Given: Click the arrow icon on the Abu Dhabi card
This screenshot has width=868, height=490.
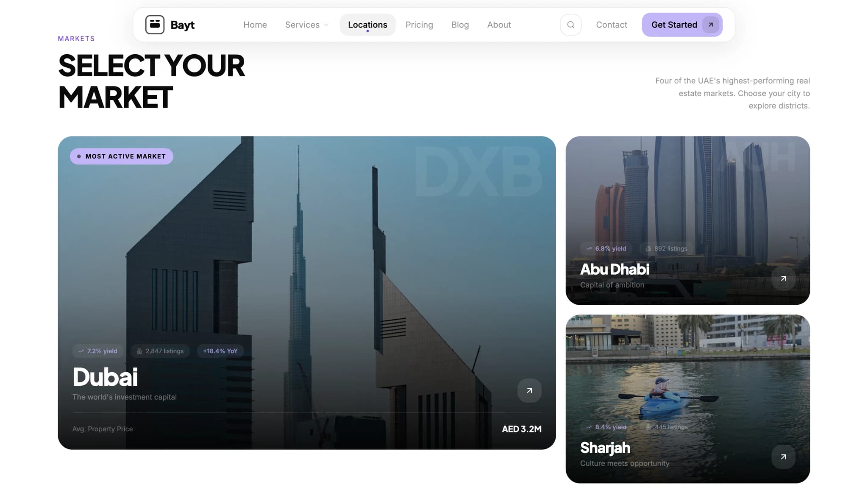Looking at the screenshot, I should 783,278.
